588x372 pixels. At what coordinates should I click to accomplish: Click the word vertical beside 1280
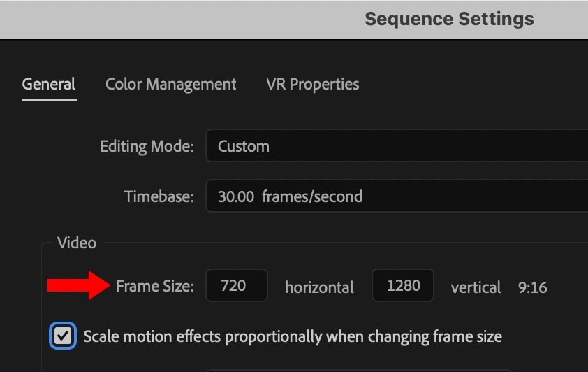point(476,287)
